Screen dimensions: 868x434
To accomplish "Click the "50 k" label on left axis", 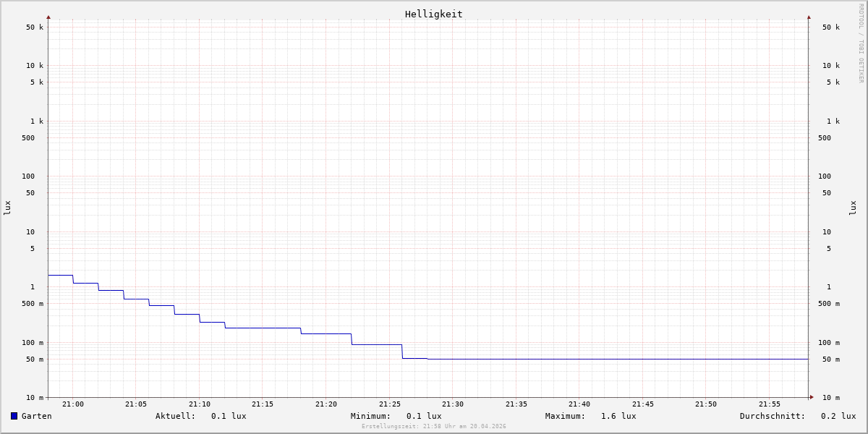I will click(x=35, y=27).
